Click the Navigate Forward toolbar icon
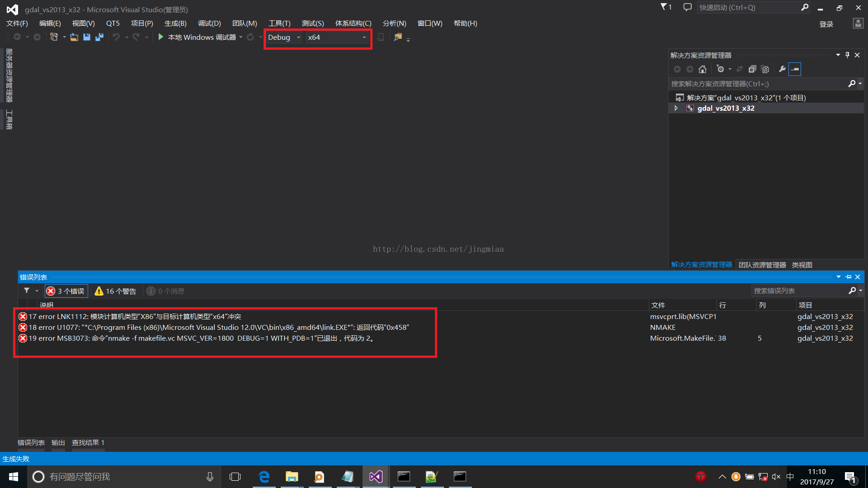The image size is (868, 488). tap(37, 37)
